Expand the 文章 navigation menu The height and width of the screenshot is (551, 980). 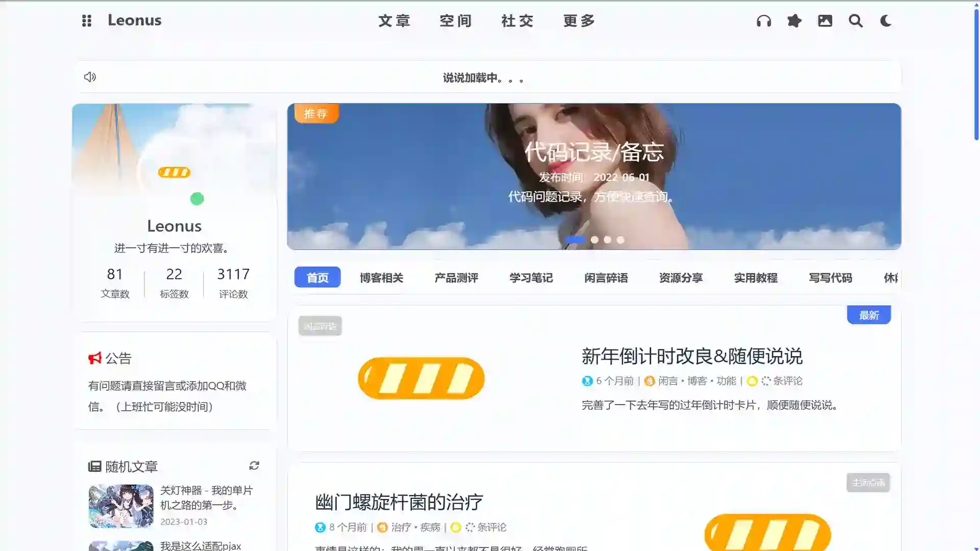[394, 21]
